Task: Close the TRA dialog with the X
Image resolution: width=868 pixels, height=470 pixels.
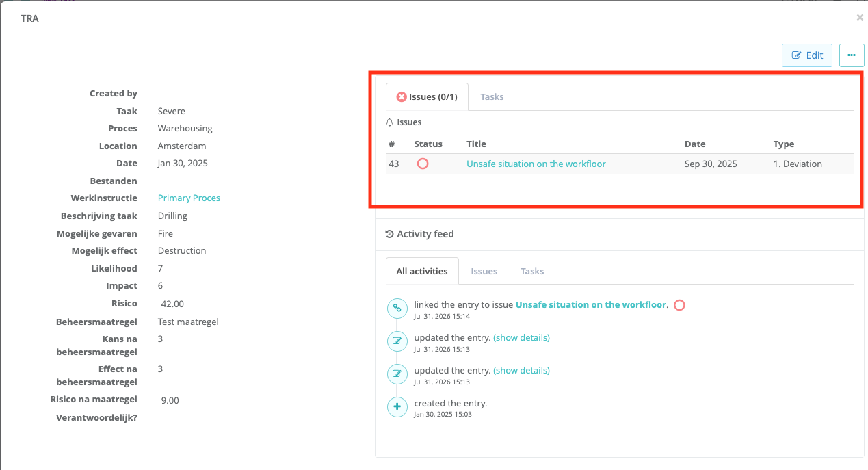Action: coord(860,18)
